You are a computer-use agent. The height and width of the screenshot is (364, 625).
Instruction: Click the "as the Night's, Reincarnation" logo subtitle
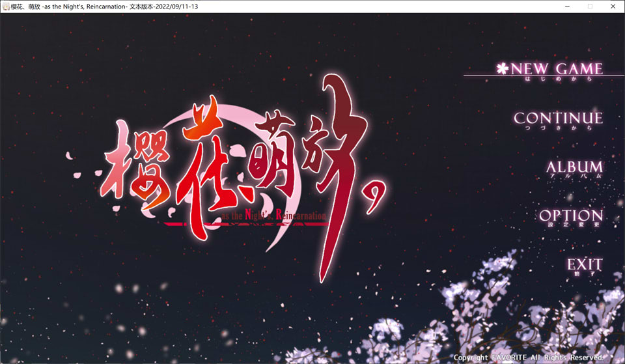coord(273,215)
